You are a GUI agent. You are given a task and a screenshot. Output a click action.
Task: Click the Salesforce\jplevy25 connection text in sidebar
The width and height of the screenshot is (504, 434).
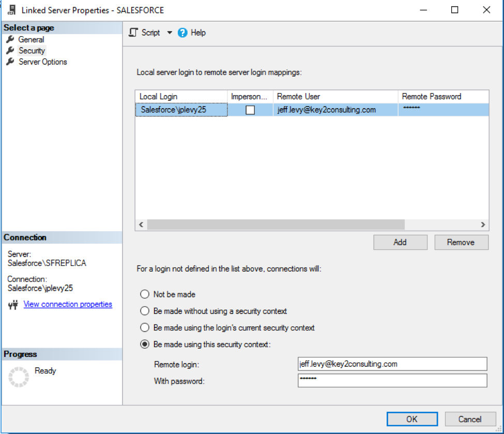coord(40,288)
